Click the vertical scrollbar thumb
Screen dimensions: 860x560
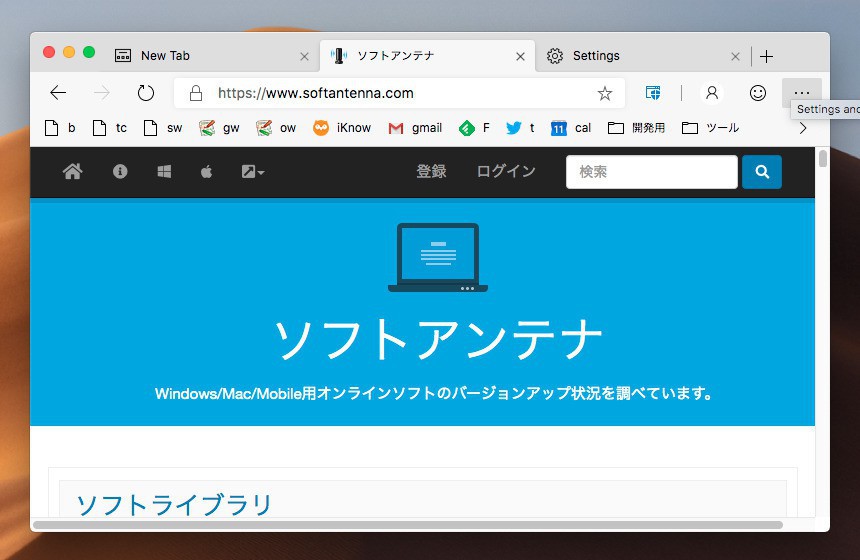(822, 159)
